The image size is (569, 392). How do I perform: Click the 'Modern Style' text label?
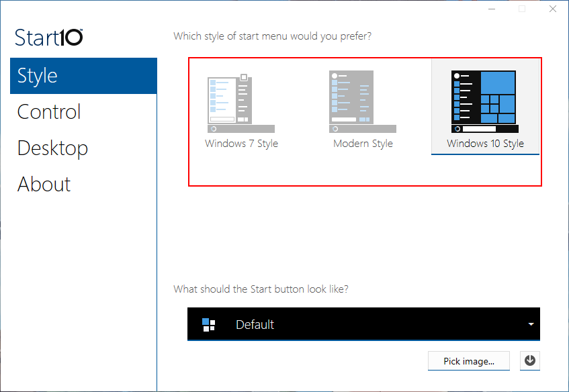363,144
